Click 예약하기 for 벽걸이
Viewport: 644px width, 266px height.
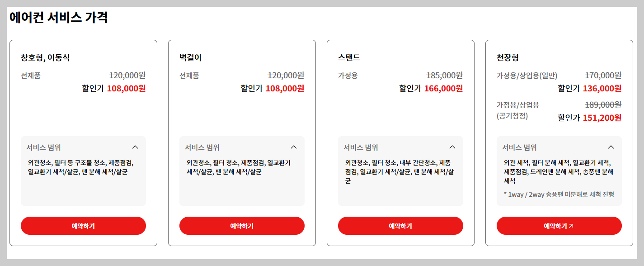pyautogui.click(x=242, y=225)
